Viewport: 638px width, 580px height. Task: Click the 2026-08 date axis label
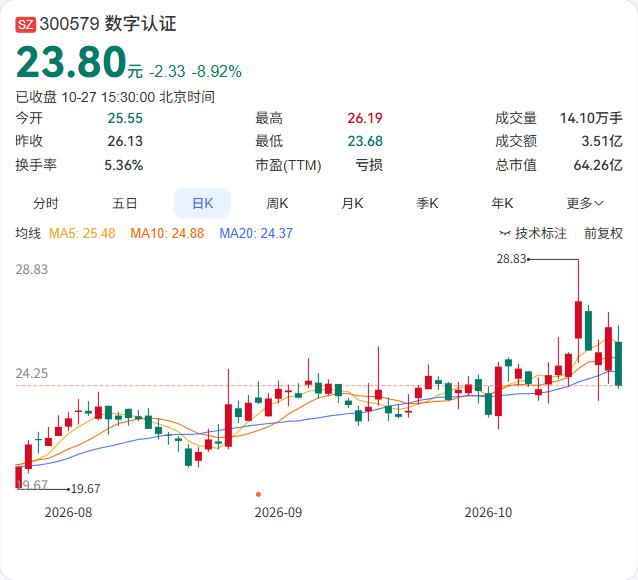pos(68,512)
